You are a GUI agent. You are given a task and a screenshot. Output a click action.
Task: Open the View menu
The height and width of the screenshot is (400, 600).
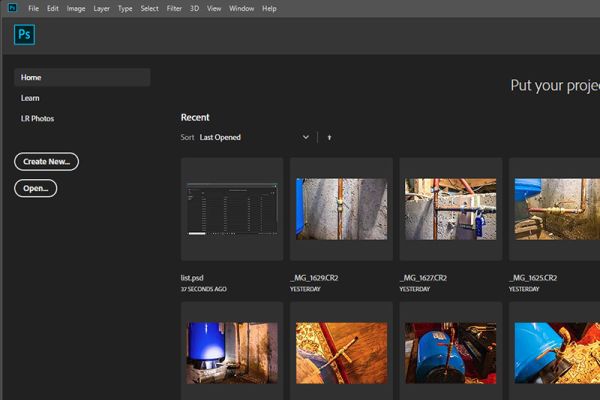[214, 8]
